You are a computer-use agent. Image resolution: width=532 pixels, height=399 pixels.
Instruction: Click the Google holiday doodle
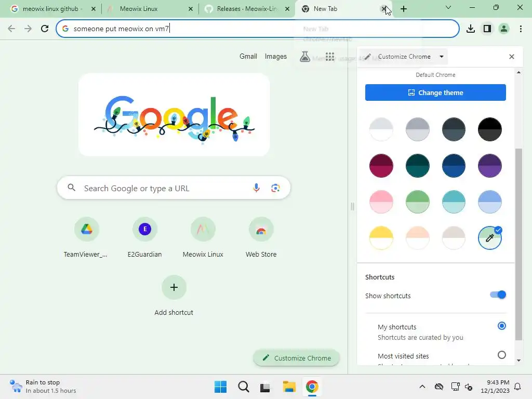pyautogui.click(x=174, y=115)
